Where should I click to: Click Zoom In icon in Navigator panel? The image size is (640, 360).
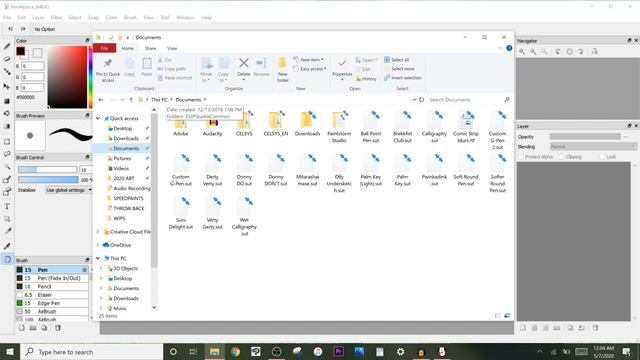click(x=522, y=52)
